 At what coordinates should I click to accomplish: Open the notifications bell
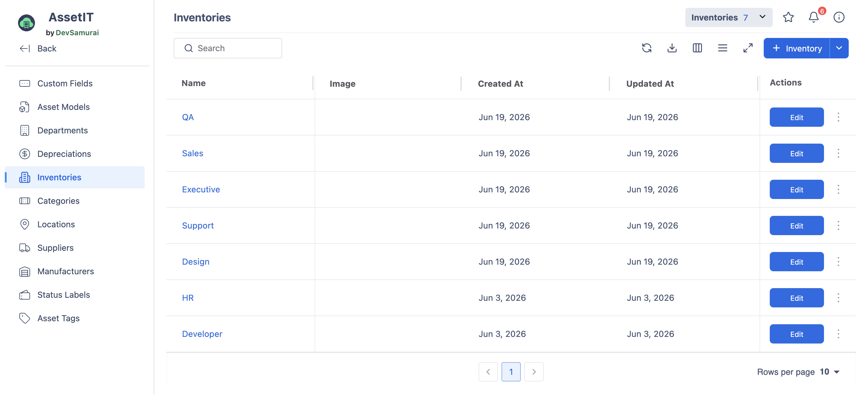tap(814, 17)
